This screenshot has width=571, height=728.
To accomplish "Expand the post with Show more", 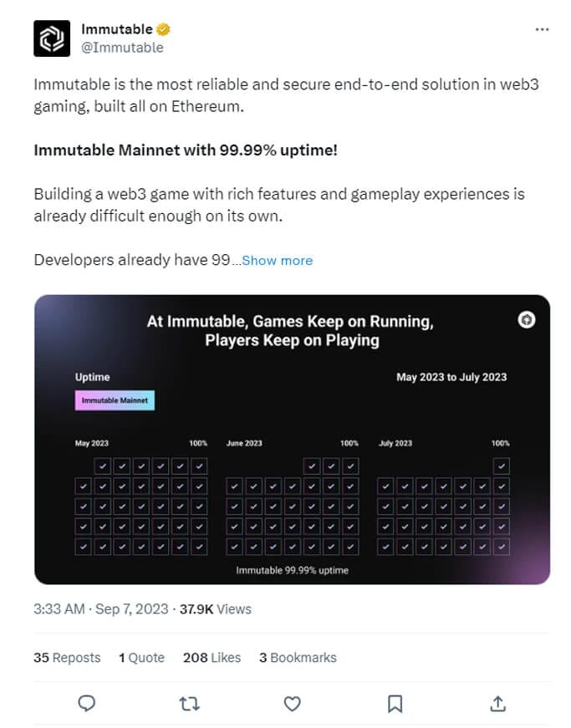I will [277, 260].
